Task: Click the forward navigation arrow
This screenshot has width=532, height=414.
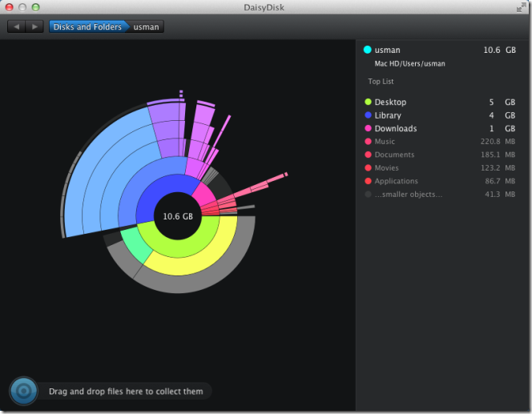Action: (34, 26)
